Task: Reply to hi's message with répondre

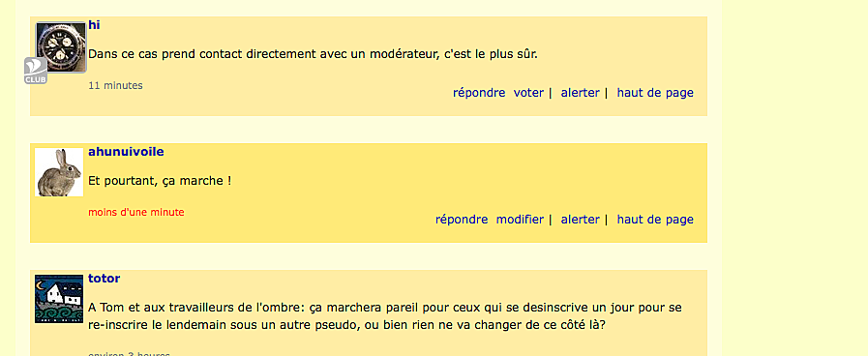Action: [479, 93]
